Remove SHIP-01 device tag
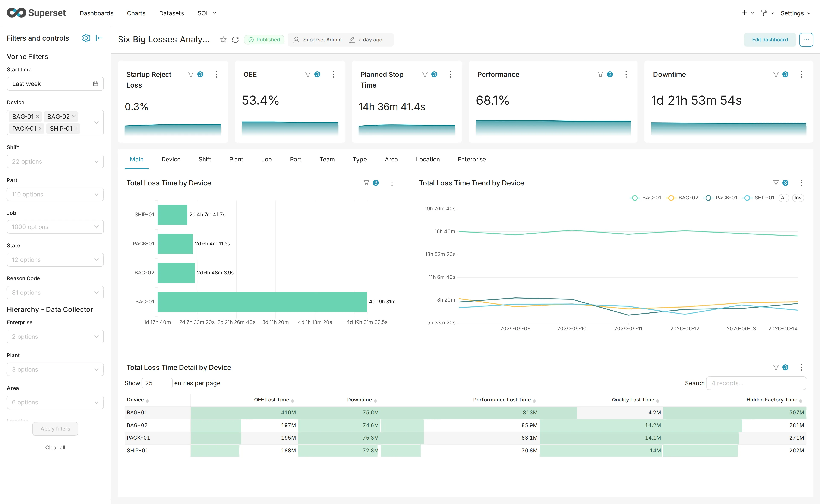The height and width of the screenshot is (504, 820). tap(76, 129)
